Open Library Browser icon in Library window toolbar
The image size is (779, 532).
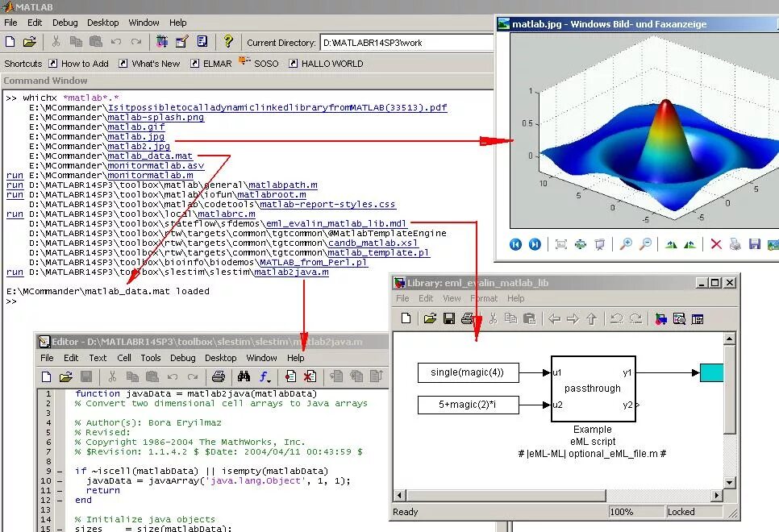click(660, 319)
